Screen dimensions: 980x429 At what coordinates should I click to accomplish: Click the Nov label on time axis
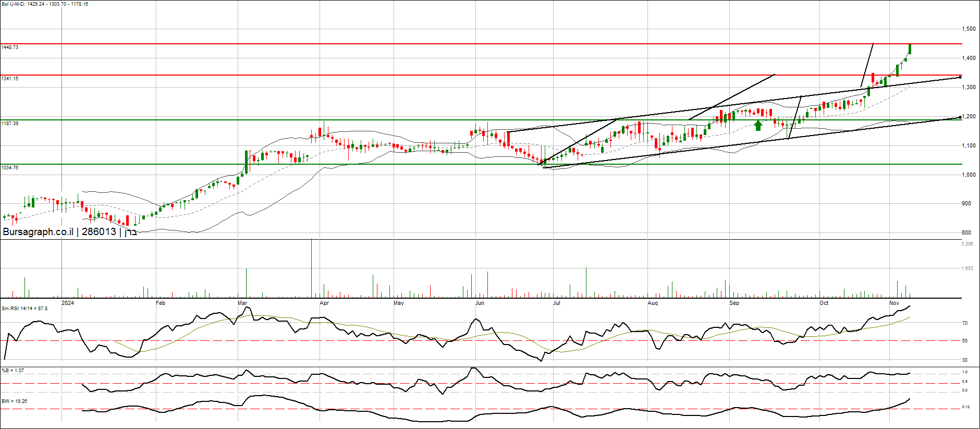coord(894,303)
